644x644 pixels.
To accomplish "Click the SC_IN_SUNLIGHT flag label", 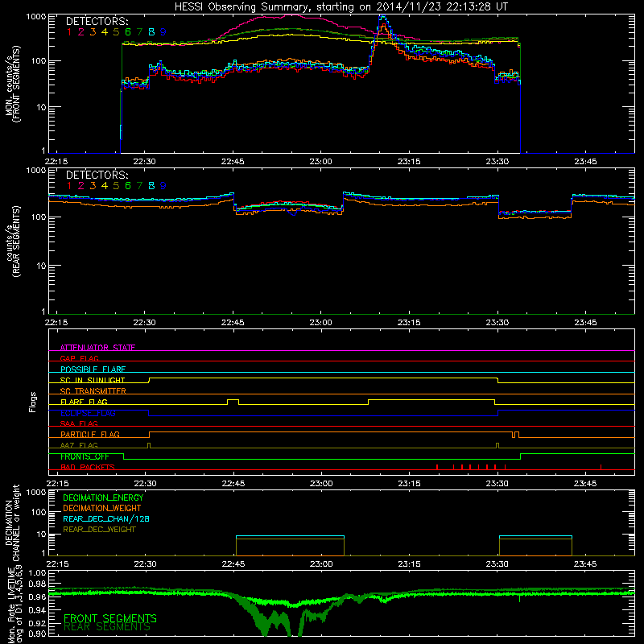I will [x=93, y=380].
